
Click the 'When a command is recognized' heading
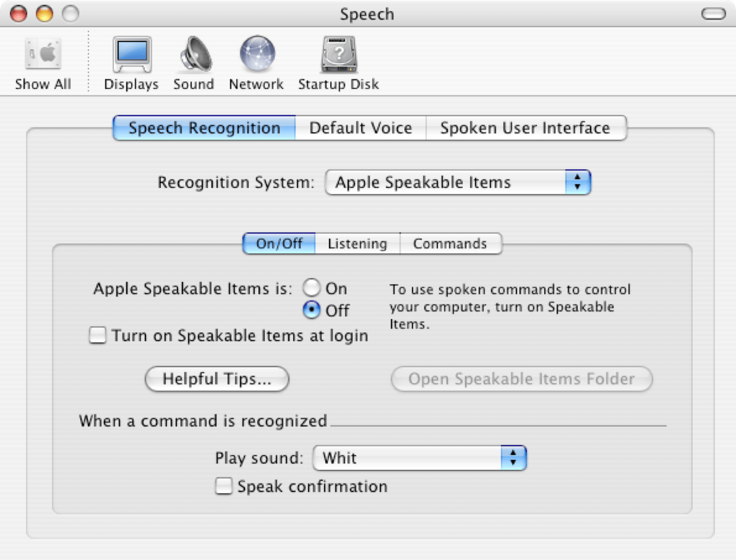(203, 421)
